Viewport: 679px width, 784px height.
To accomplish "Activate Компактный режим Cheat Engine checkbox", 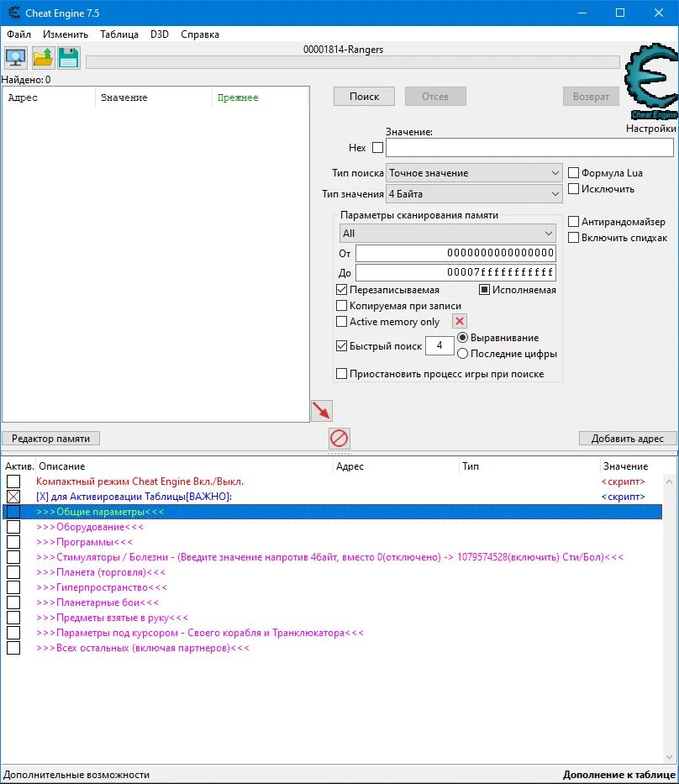I will pos(13,481).
